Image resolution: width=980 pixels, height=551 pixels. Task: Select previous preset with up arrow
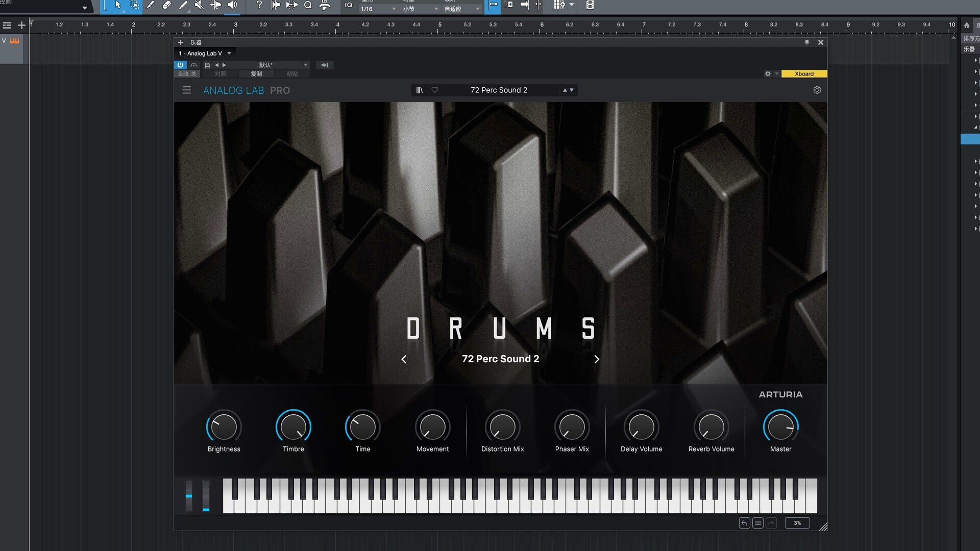[565, 90]
